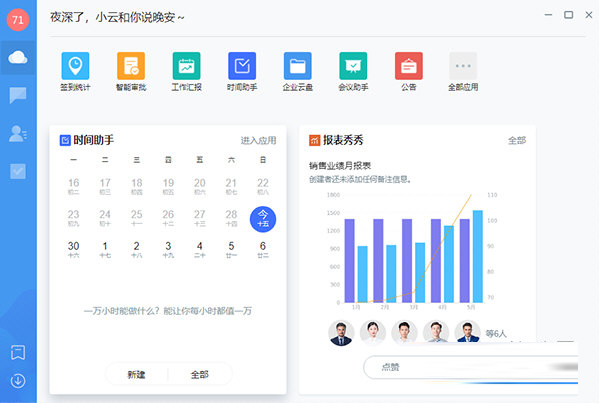The height and width of the screenshot is (403, 599).
Task: Click the 时间助手 card title icon
Action: (x=65, y=140)
